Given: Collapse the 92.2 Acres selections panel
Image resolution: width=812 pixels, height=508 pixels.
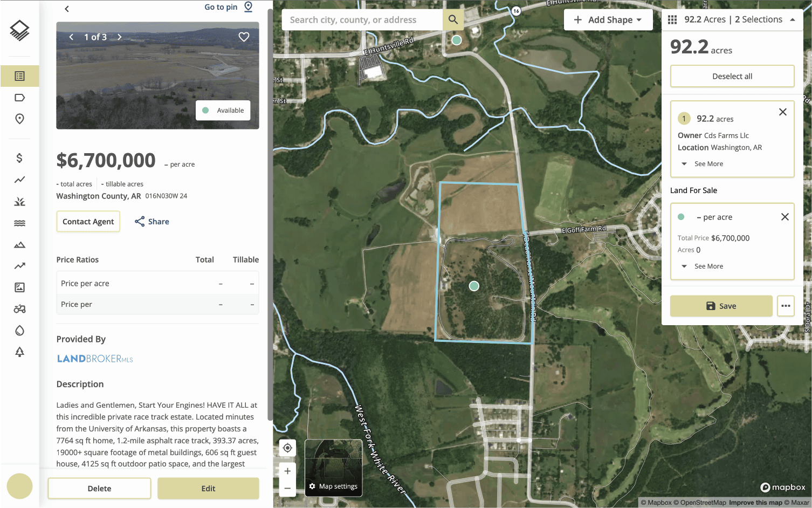Looking at the screenshot, I should click(792, 20).
